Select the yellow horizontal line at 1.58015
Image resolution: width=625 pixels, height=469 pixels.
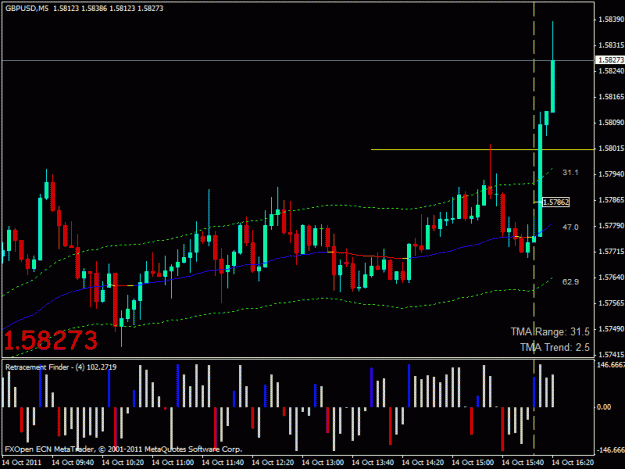click(482, 149)
